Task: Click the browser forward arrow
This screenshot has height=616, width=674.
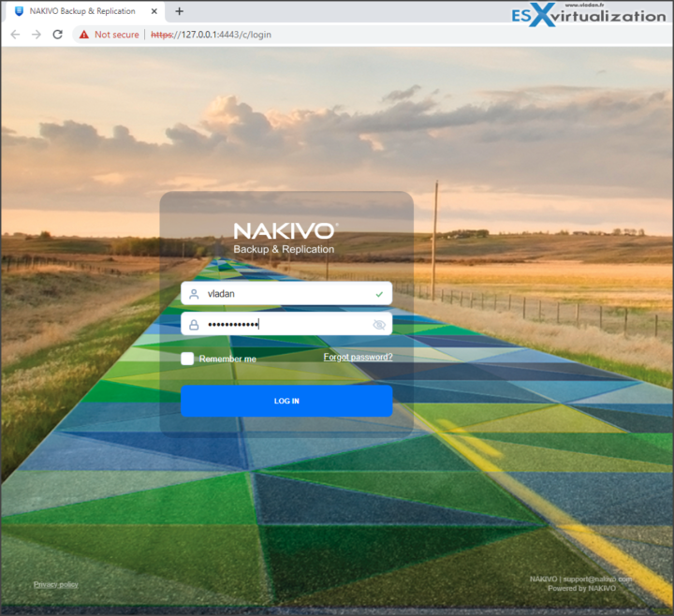Action: [x=37, y=35]
